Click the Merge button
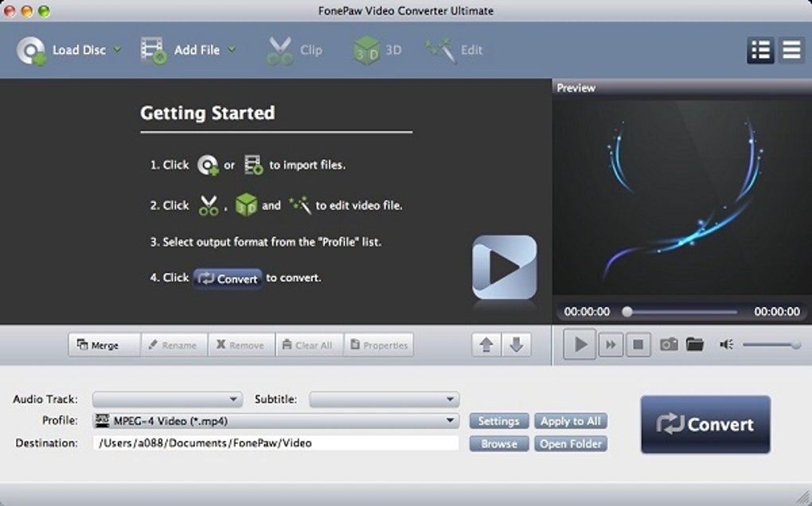This screenshot has height=506, width=812. pos(104,344)
